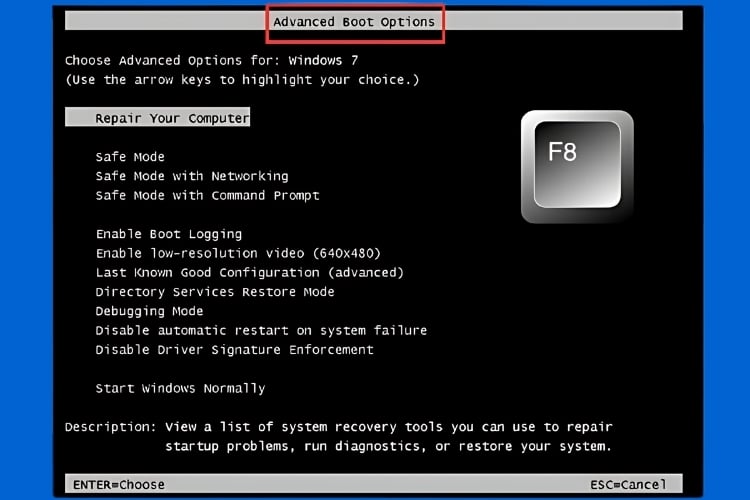
Task: Choose Disable automatic restart on system failure
Action: (261, 330)
